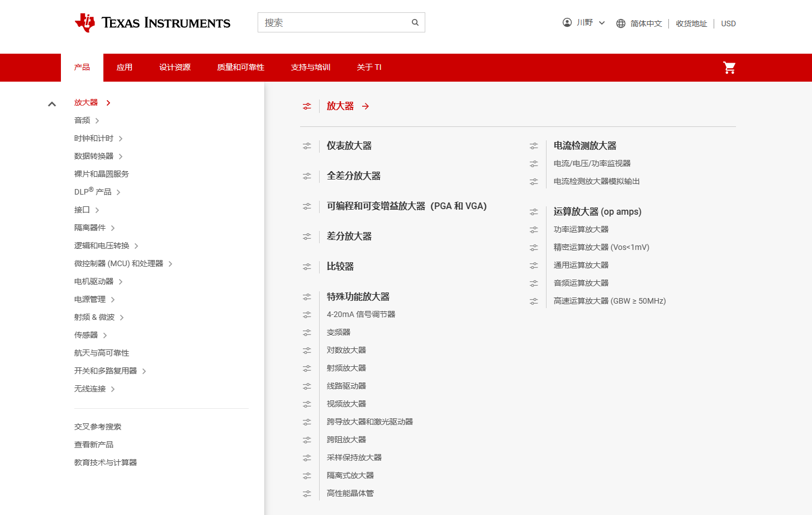Click the Texas Instruments logo

[x=152, y=23]
